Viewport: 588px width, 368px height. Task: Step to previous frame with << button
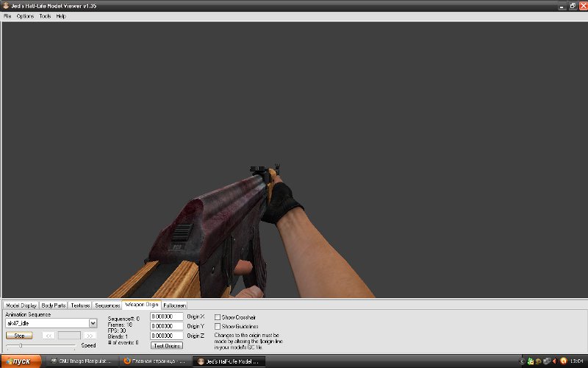(49, 336)
